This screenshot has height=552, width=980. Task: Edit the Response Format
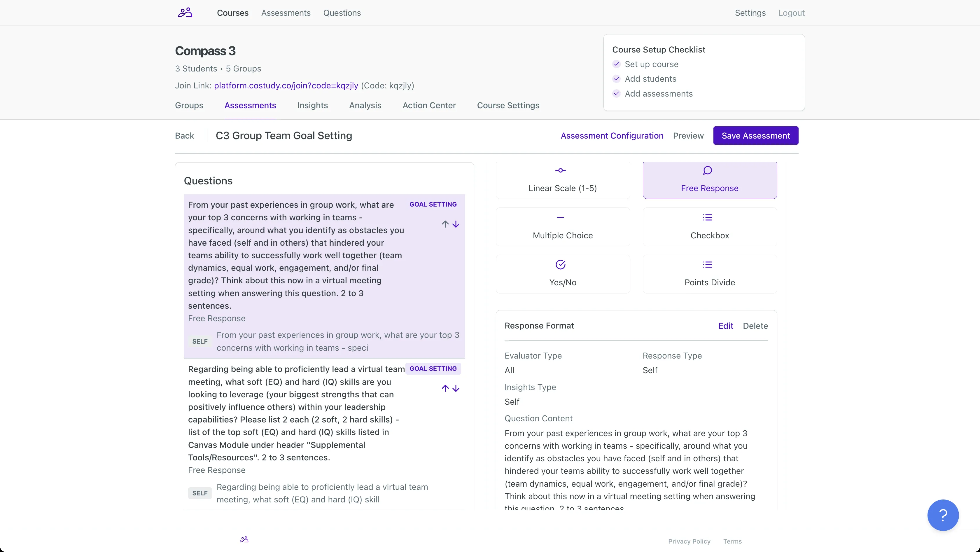click(x=725, y=326)
